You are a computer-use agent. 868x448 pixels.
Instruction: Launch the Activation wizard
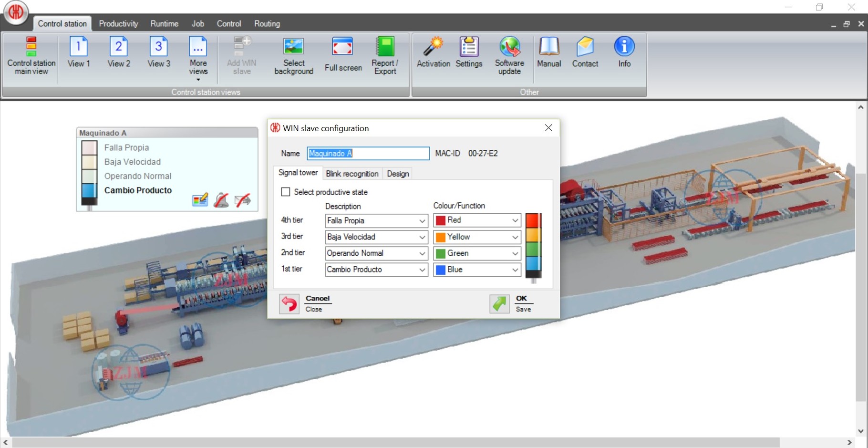[433, 52]
